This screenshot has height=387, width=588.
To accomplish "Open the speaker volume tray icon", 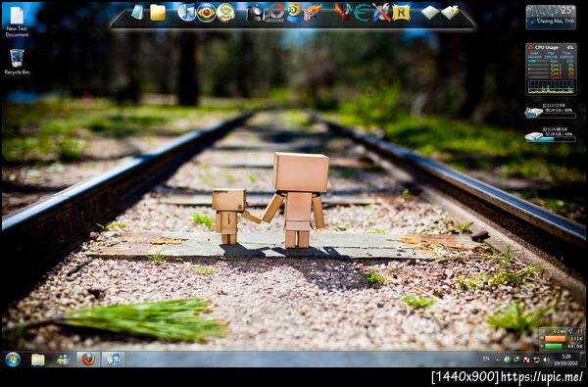I will [547, 360].
